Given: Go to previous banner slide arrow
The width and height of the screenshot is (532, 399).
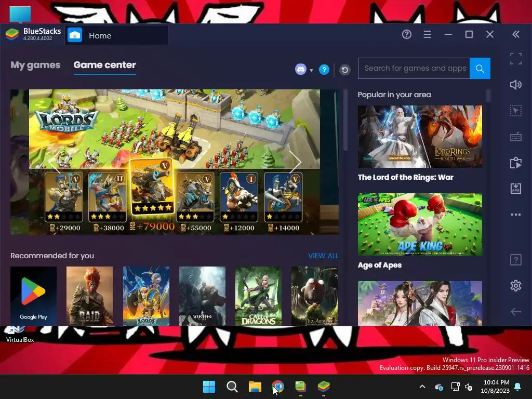Looking at the screenshot, I should point(54,162).
